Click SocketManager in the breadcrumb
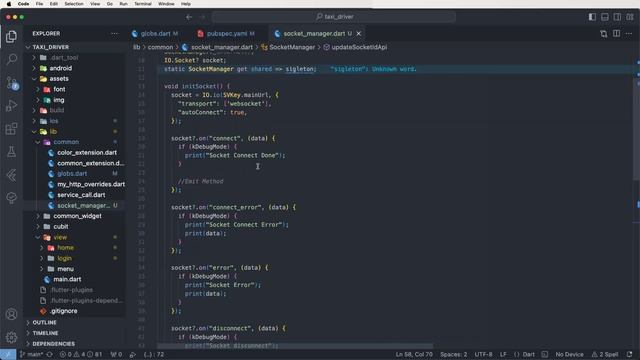This screenshot has width=640, height=360. pyautogui.click(x=292, y=47)
